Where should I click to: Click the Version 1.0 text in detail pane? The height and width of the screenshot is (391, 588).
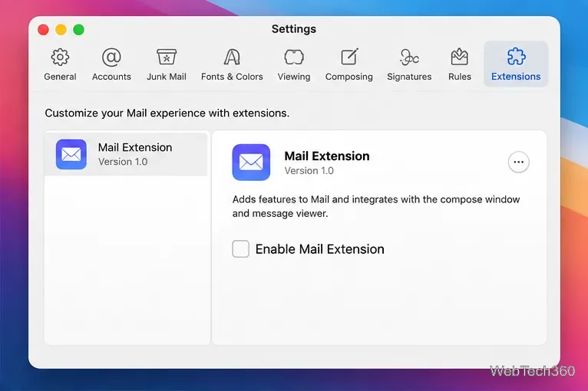coord(309,171)
